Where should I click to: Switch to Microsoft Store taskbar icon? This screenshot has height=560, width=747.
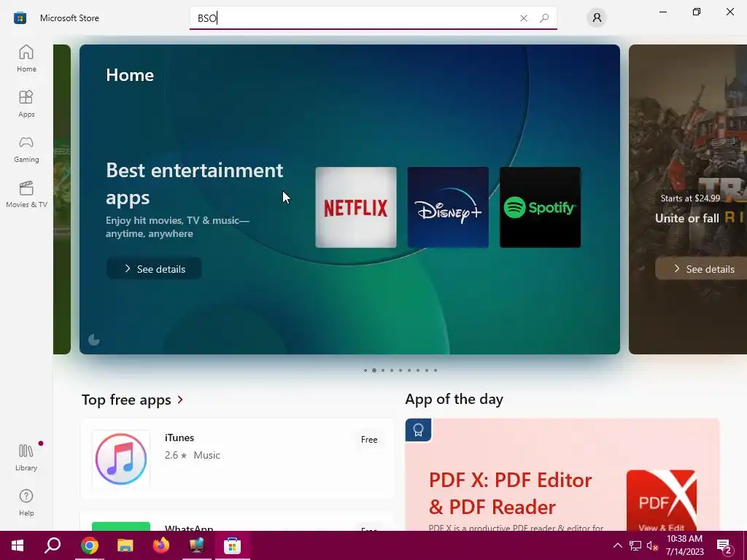[233, 545]
